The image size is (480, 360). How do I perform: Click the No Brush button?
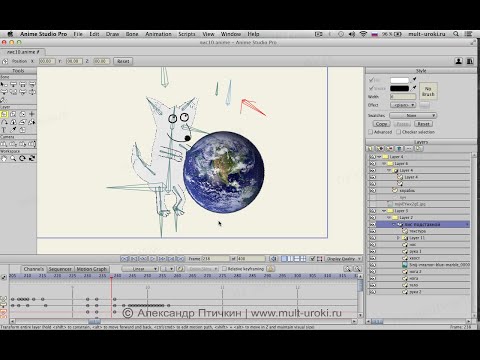[428, 91]
